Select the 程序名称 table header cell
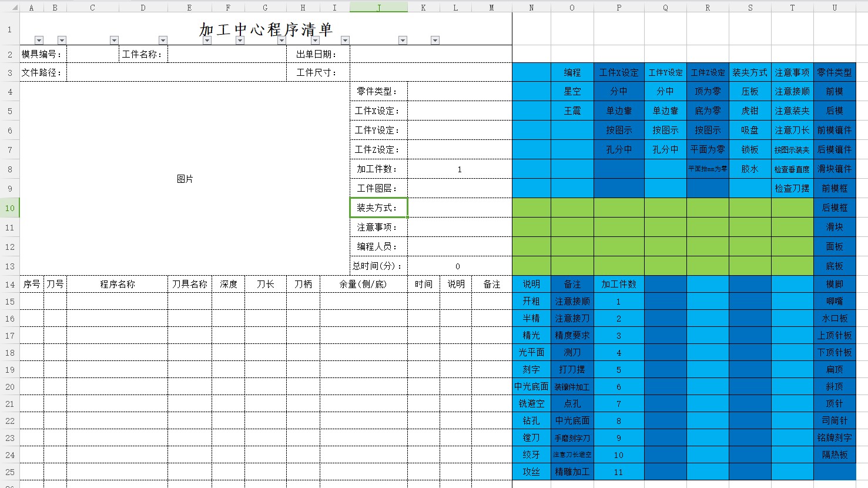This screenshot has width=868, height=488. [118, 284]
